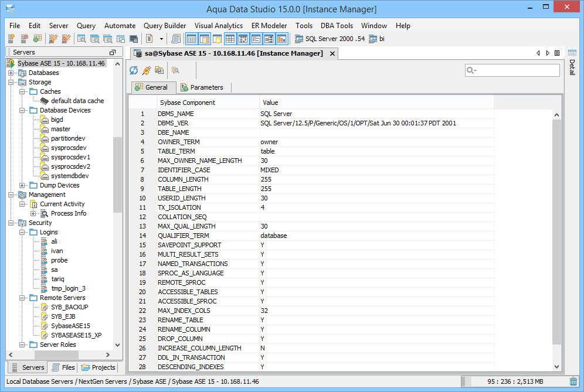The width and height of the screenshot is (584, 392).
Task: Collapse the Logins folder
Action: (x=22, y=232)
